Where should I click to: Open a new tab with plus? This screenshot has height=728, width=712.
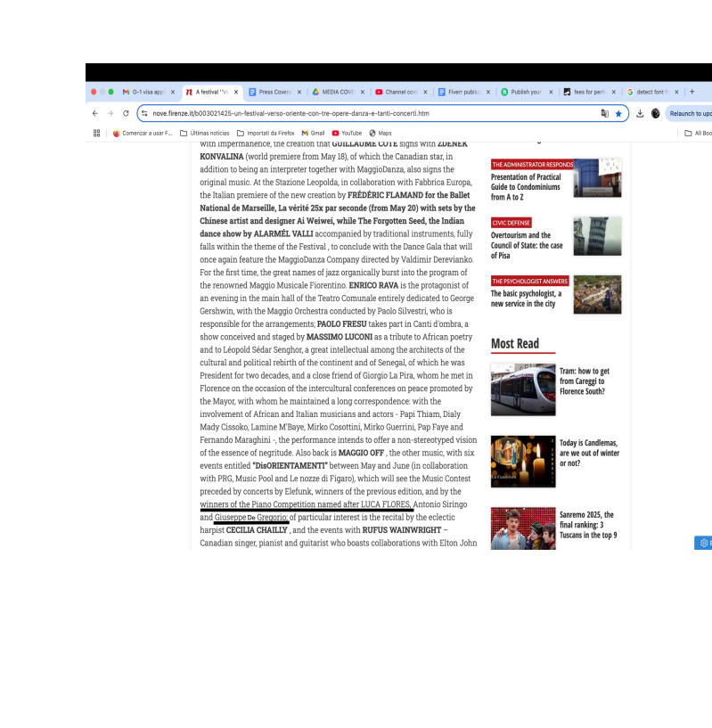[x=692, y=92]
